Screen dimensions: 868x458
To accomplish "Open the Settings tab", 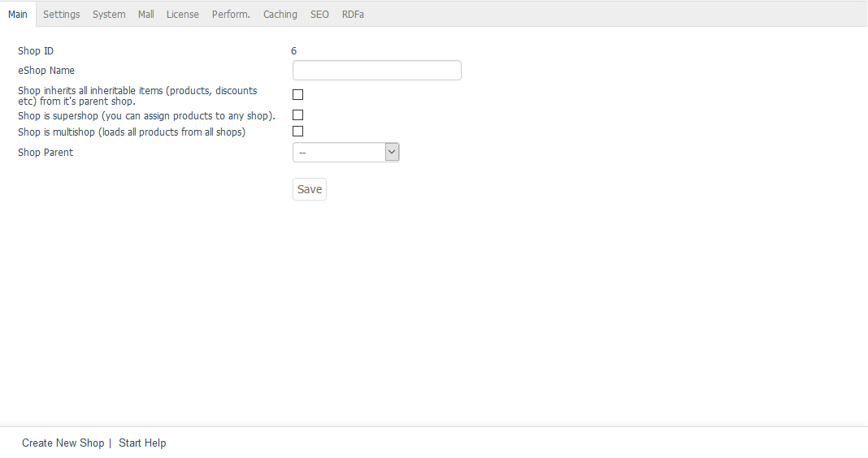I will pos(62,15).
